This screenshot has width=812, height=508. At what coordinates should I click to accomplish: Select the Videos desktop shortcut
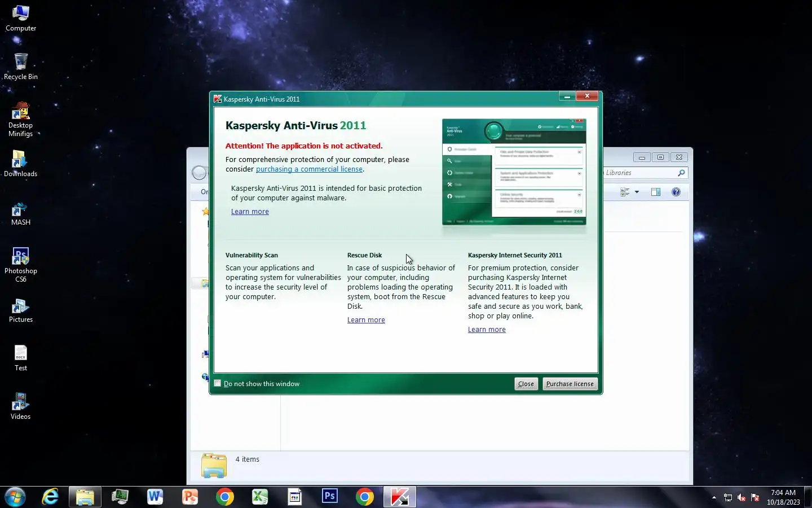[x=21, y=406]
